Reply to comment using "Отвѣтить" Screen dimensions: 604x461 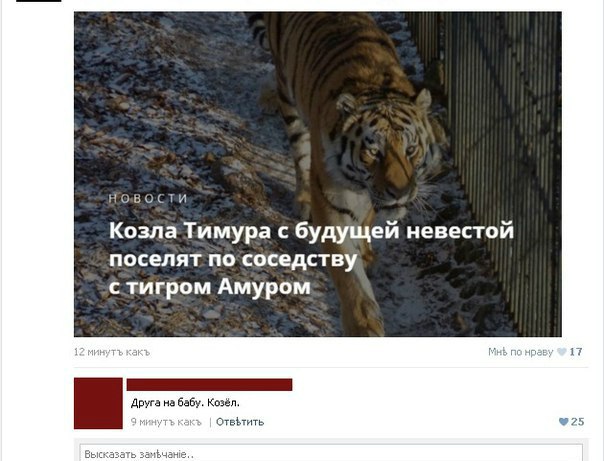(240, 422)
